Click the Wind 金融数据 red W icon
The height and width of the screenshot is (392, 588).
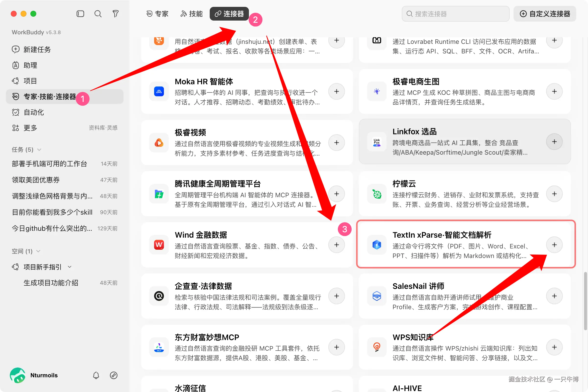click(x=159, y=245)
